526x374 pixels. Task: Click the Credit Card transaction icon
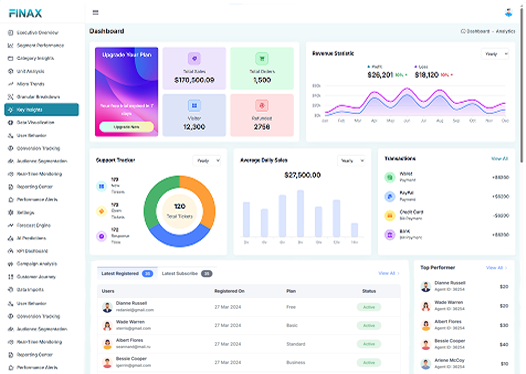390,215
